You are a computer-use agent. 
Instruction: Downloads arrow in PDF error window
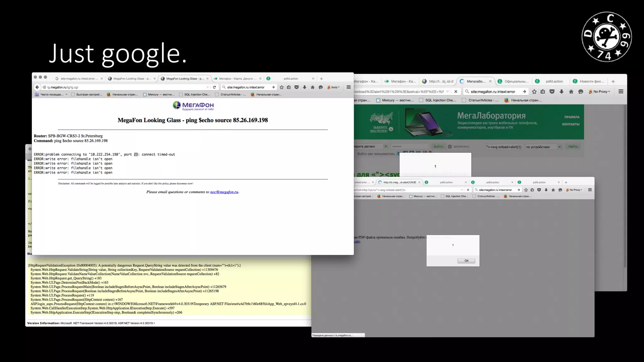(546, 190)
